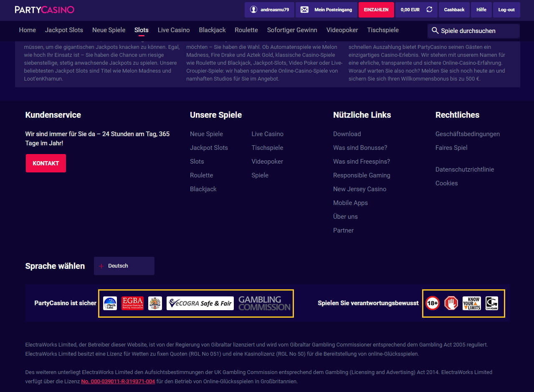The image size is (534, 392).
Task: Open the Was sind Freespins? link
Action: (x=362, y=162)
